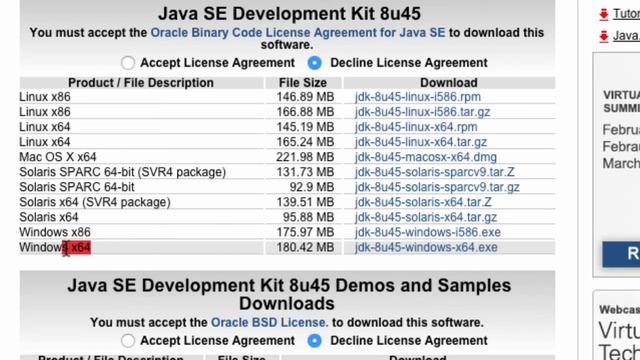Click the Product / File Description column header
640x360 pixels.
tap(141, 83)
